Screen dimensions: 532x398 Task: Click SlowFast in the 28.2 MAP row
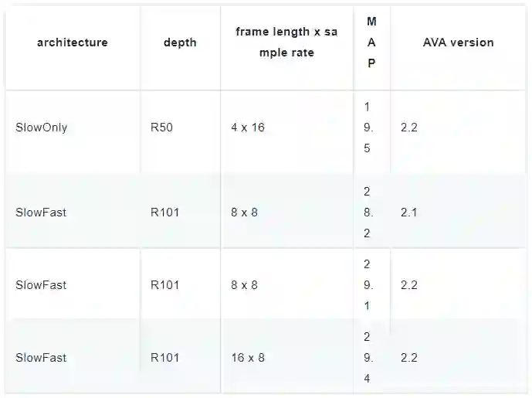41,212
